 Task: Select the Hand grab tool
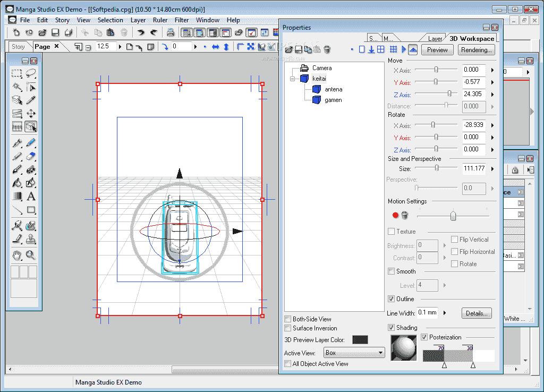click(17, 254)
